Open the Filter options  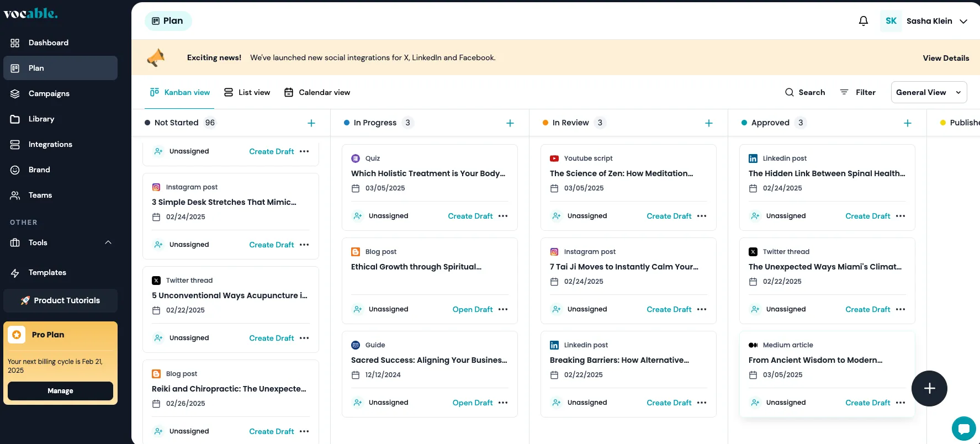point(858,92)
